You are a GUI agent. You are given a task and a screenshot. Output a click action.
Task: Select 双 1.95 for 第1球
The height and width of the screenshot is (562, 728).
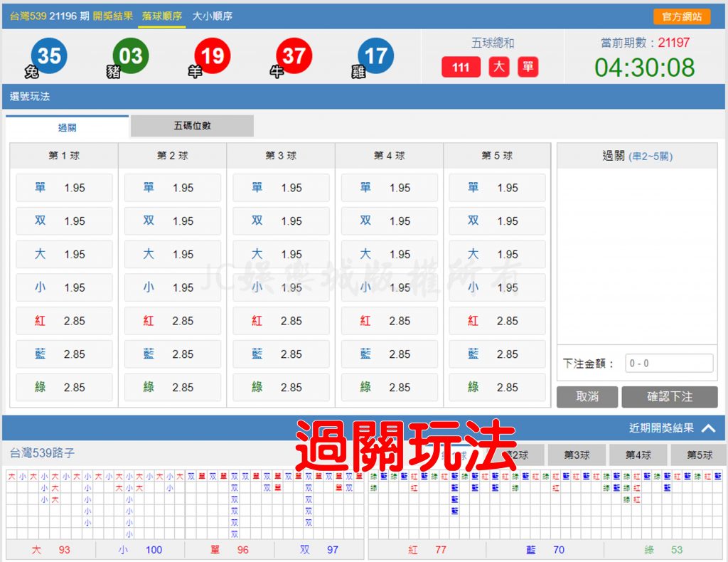(x=64, y=221)
